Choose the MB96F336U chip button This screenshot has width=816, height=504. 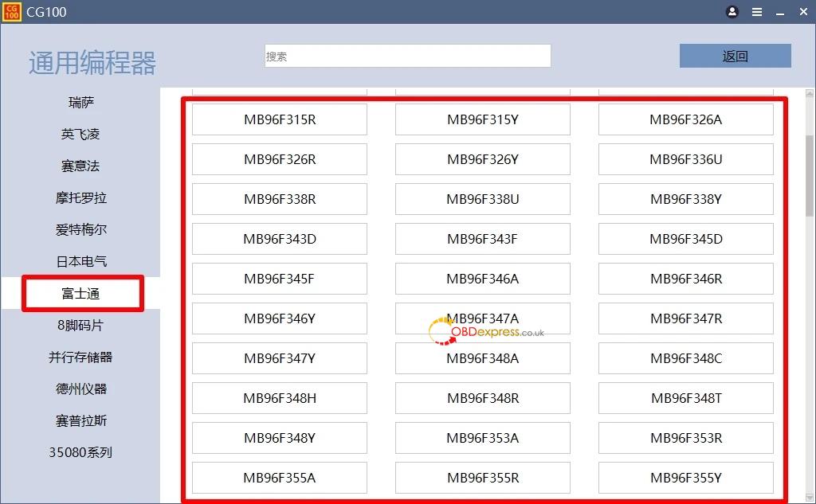tap(685, 160)
